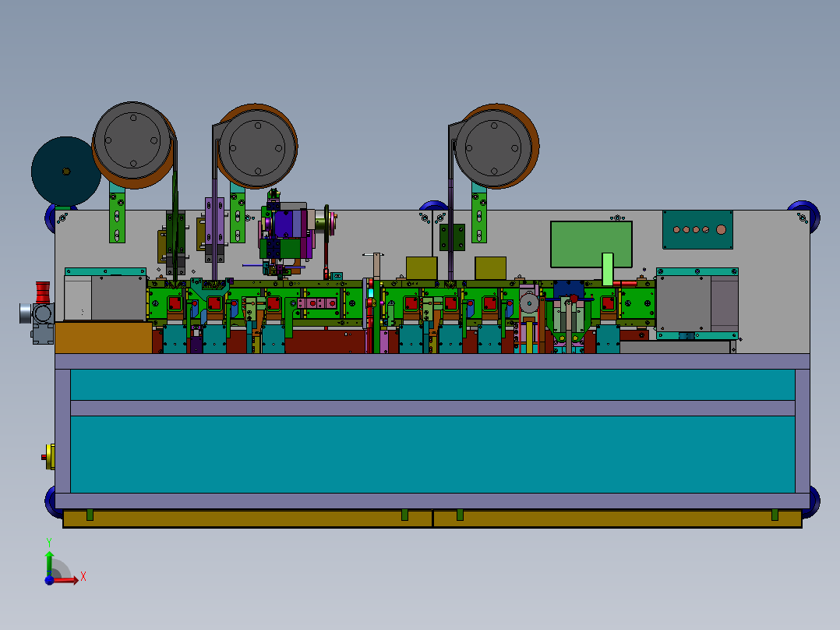Select the large lower teal frame panel
This screenshot has width=840, height=630.
(432, 454)
